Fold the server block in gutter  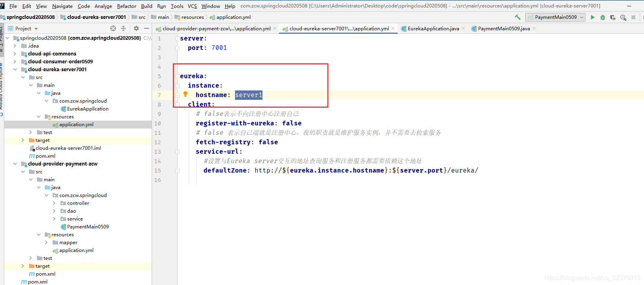177,38
